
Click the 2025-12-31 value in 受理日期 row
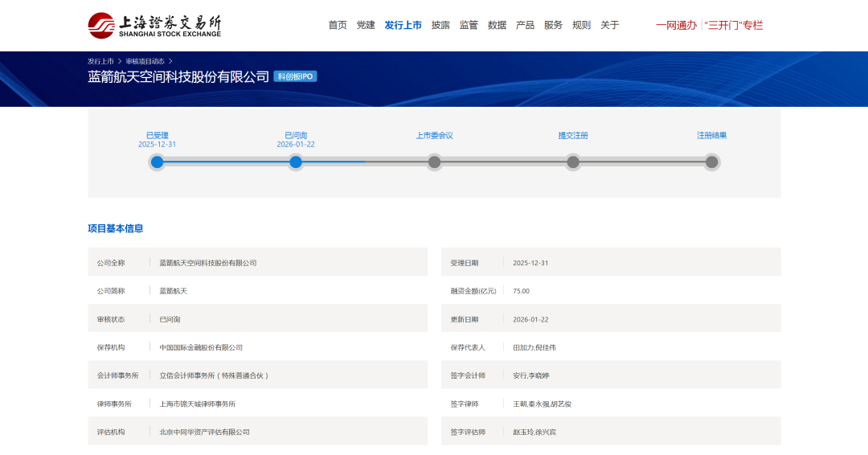tap(530, 263)
